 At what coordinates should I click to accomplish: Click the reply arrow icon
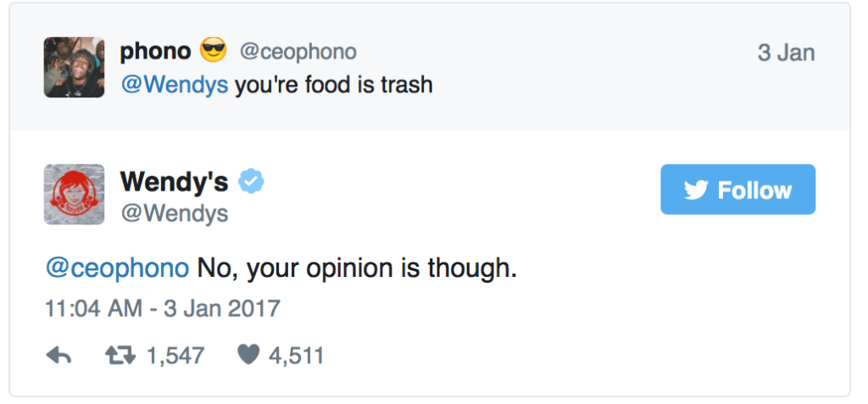(58, 355)
